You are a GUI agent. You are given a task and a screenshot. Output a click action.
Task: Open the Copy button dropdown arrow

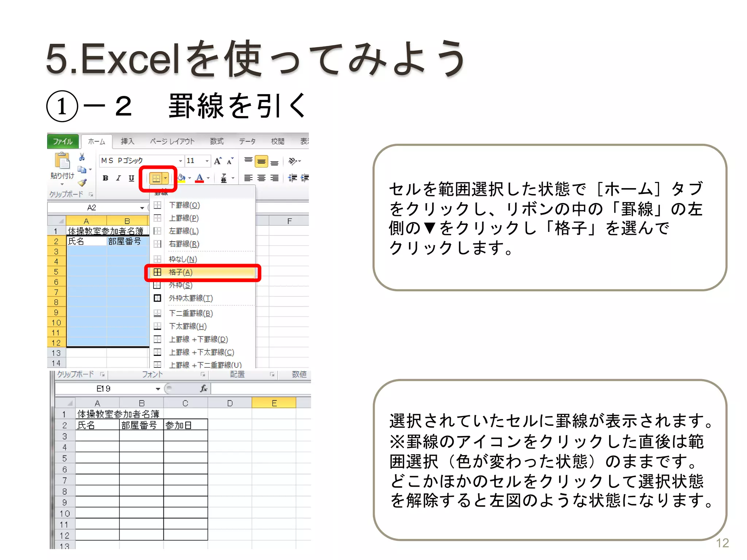90,170
